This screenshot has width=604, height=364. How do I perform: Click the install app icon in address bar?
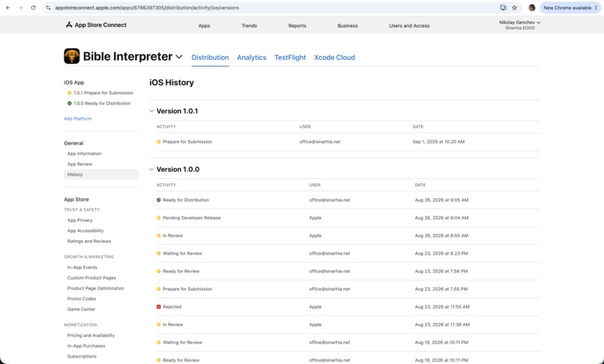[503, 7]
